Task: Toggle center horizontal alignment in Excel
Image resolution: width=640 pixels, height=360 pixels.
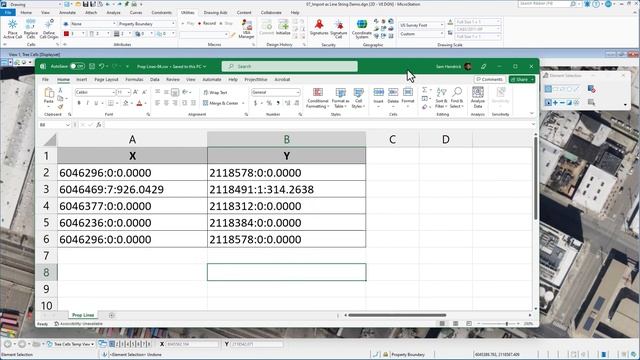Action: (166, 103)
